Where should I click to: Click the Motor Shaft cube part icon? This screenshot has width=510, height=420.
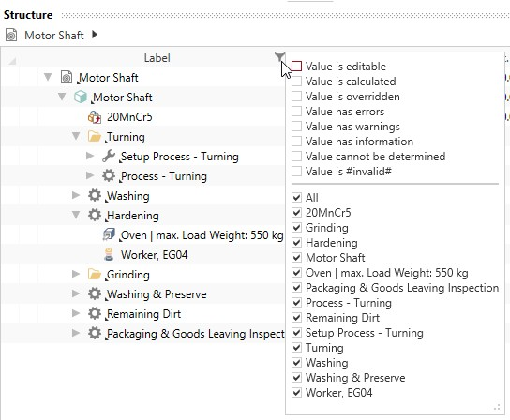pyautogui.click(x=81, y=97)
